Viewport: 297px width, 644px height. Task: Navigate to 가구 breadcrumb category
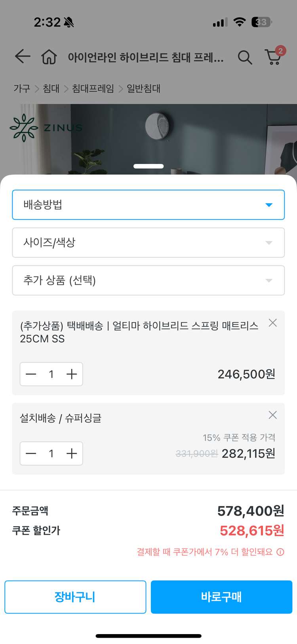click(21, 89)
